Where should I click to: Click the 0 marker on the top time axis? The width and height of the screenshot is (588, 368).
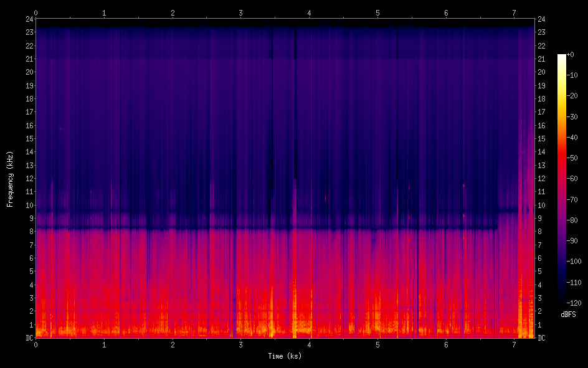(36, 12)
